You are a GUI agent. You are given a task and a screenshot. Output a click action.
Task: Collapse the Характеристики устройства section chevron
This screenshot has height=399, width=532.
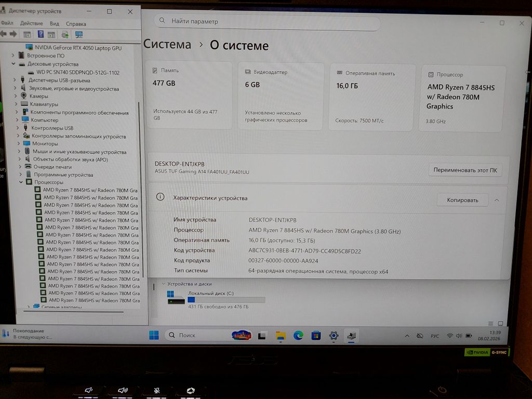tap(497, 200)
